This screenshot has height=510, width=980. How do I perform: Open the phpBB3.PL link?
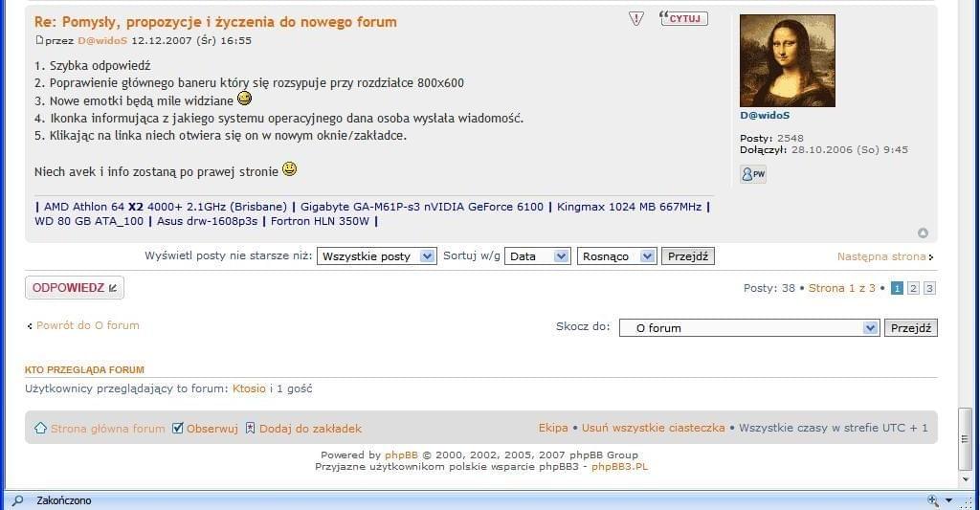(619, 466)
